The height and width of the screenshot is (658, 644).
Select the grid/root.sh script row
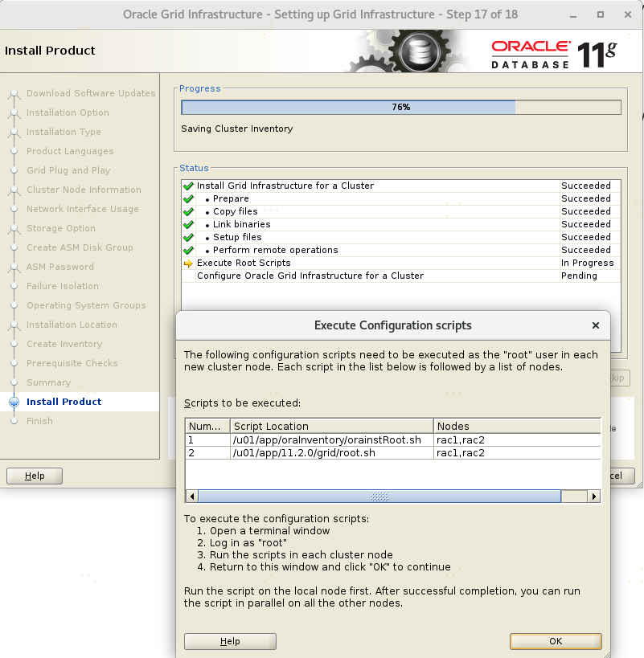[x=326, y=453]
